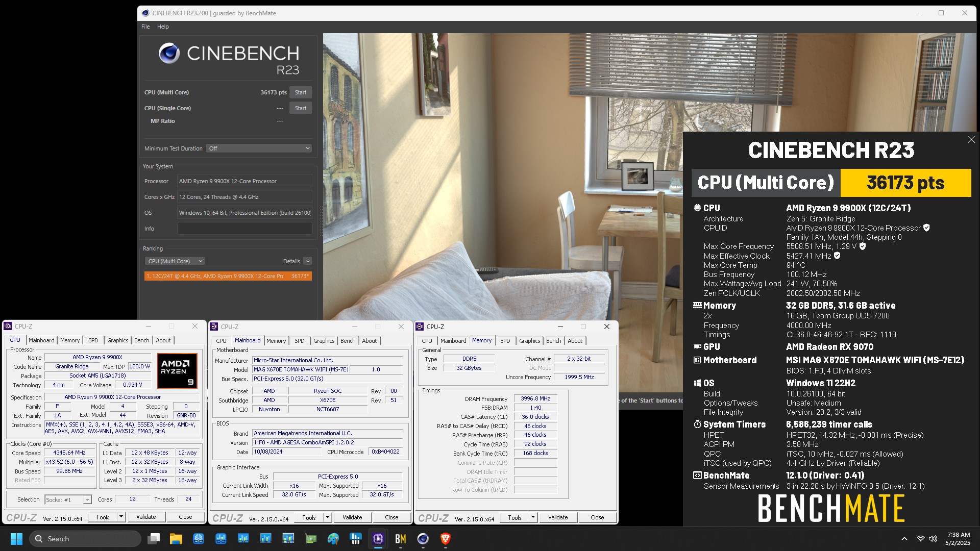Open the Tools dropdown arrow in the CPU-Z CPU window
This screenshot has width=980, height=551.
121,517
